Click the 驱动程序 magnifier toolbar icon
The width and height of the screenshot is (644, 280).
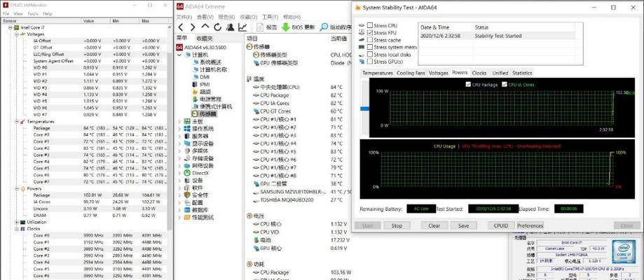pos(324,27)
